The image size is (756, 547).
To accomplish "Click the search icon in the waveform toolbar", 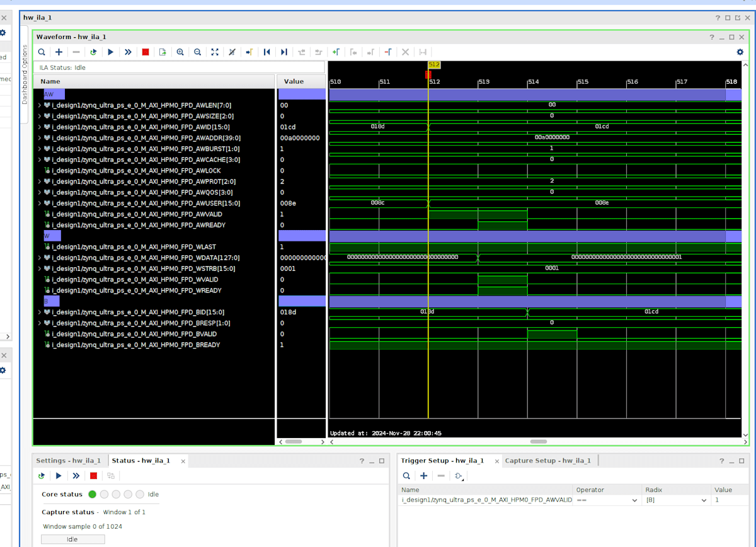I will click(42, 52).
